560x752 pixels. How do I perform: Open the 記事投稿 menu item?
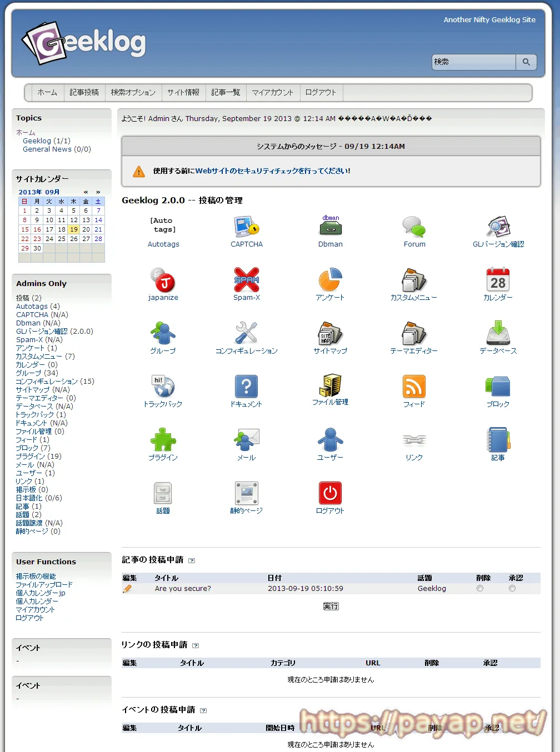[84, 93]
